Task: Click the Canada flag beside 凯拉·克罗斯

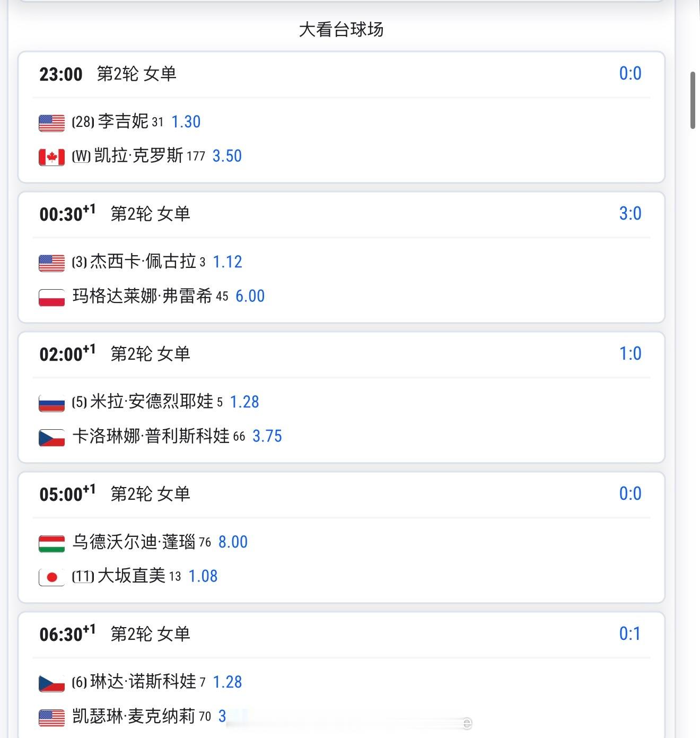Action: point(52,157)
